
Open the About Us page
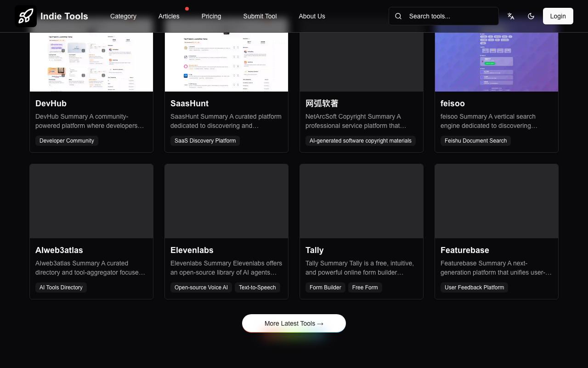tap(312, 16)
